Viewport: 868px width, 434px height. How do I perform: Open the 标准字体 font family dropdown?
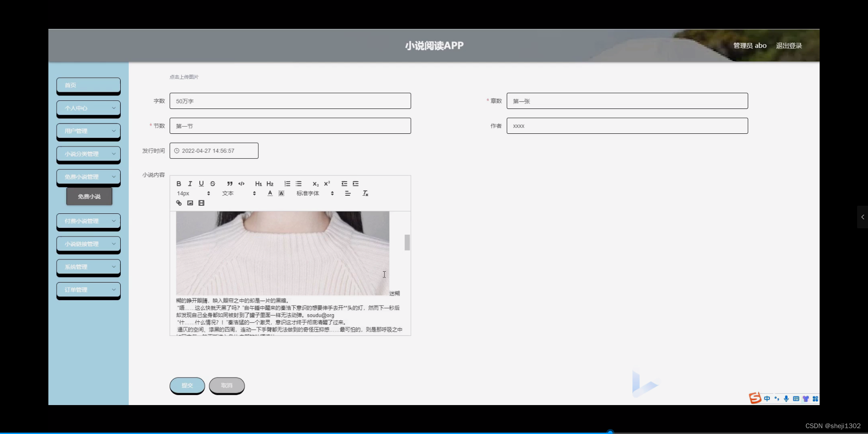[308, 193]
